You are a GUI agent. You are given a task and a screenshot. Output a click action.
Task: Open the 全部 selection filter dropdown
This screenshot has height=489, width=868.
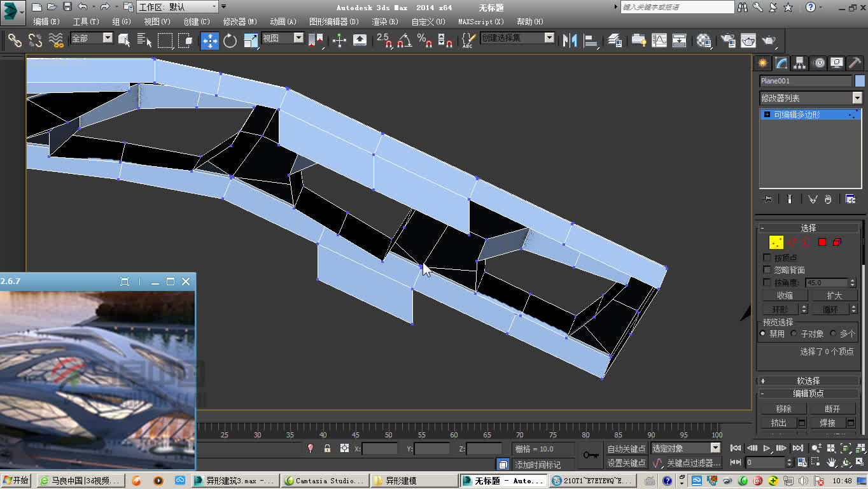[107, 39]
